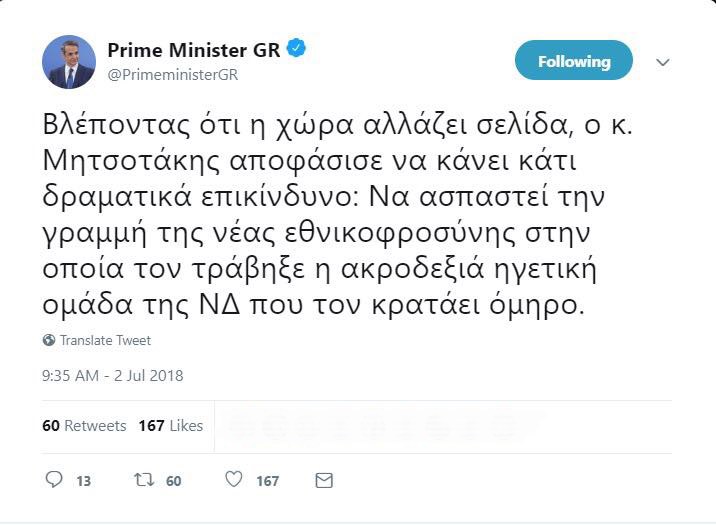Open the 9:35 AM - 2 Jul 2018 timestamp
The height and width of the screenshot is (525, 716).
[113, 376]
